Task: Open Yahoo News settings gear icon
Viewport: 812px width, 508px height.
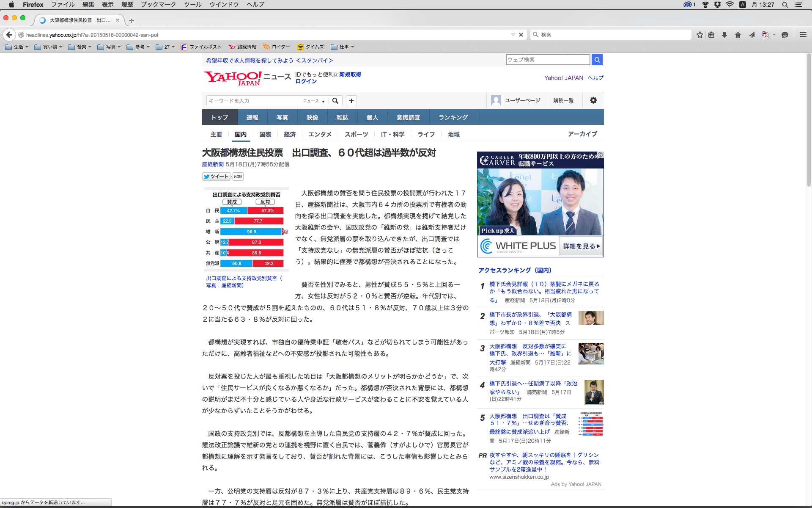Action: tap(593, 100)
